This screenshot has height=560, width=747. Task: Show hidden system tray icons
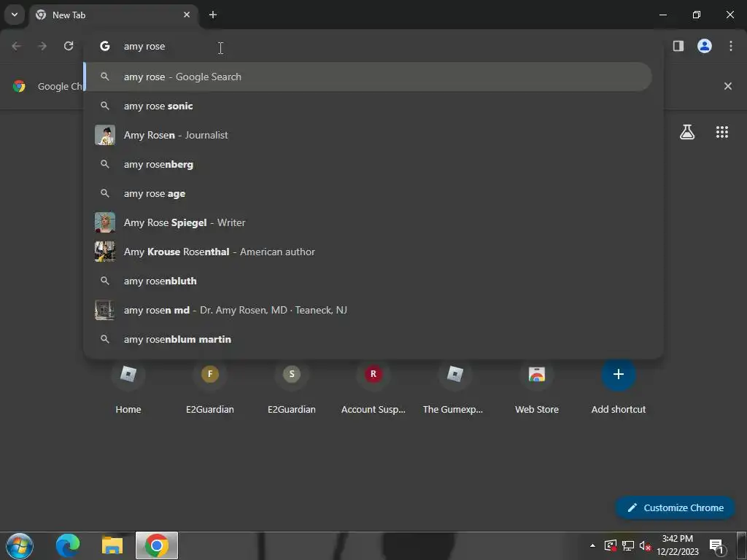pyautogui.click(x=592, y=545)
